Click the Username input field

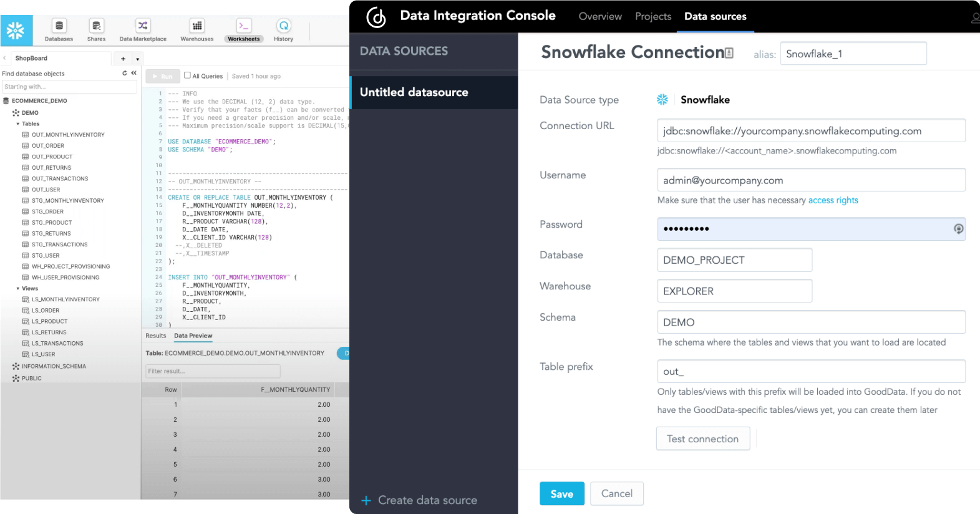812,180
